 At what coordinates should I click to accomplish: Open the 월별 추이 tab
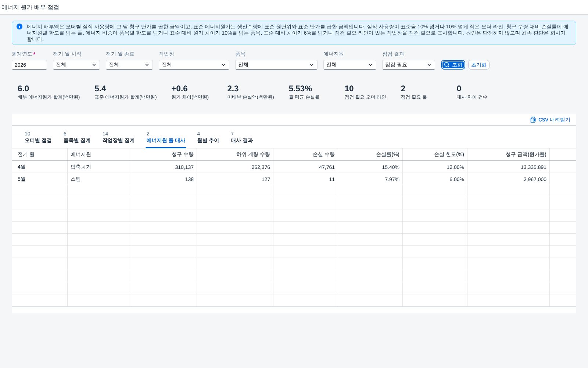208,137
